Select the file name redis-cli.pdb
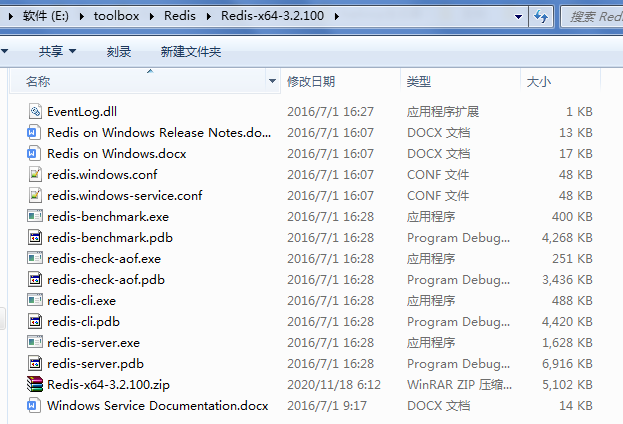This screenshot has width=623, height=424. pos(83,321)
